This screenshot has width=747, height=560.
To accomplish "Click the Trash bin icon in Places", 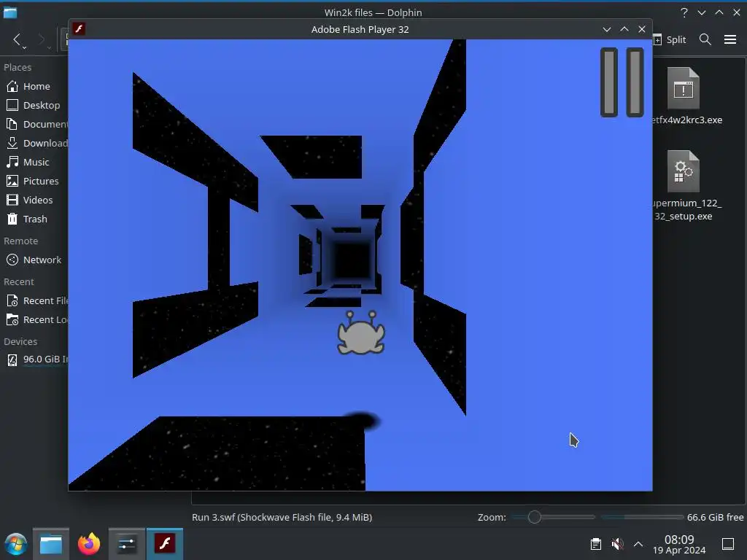I will (x=12, y=219).
